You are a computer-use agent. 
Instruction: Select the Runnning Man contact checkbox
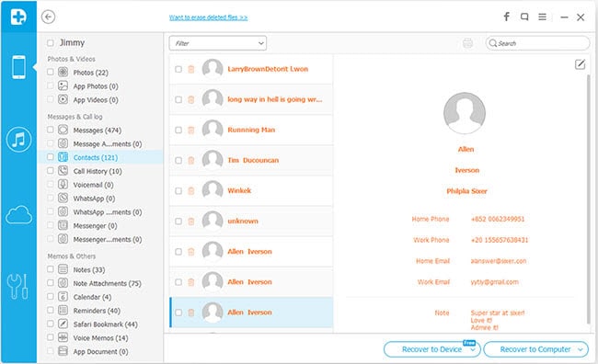coord(178,130)
